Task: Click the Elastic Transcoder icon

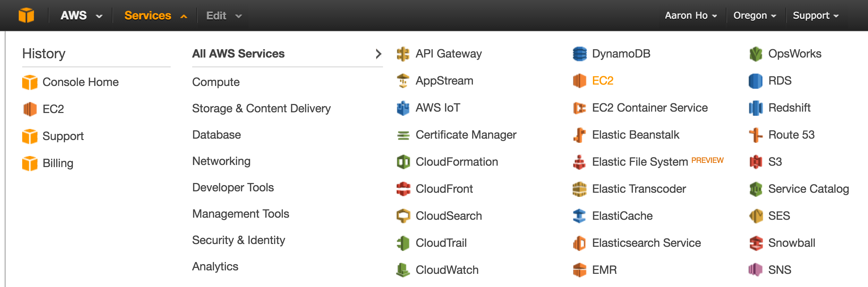Action: click(579, 189)
